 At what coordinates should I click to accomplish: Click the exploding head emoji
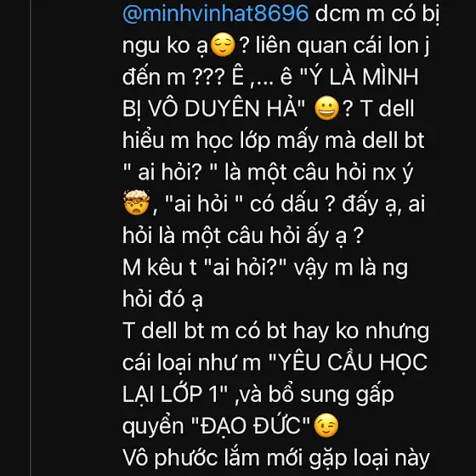pos(136,202)
